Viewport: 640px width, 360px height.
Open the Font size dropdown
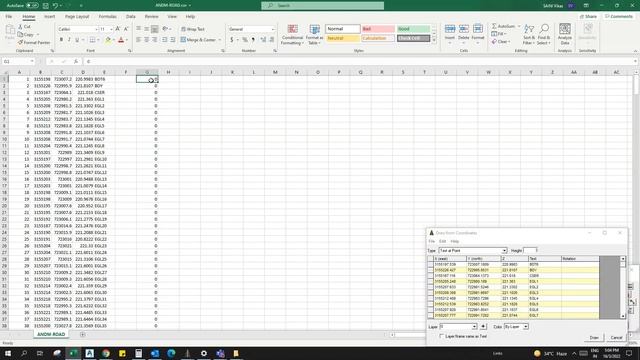click(x=111, y=29)
